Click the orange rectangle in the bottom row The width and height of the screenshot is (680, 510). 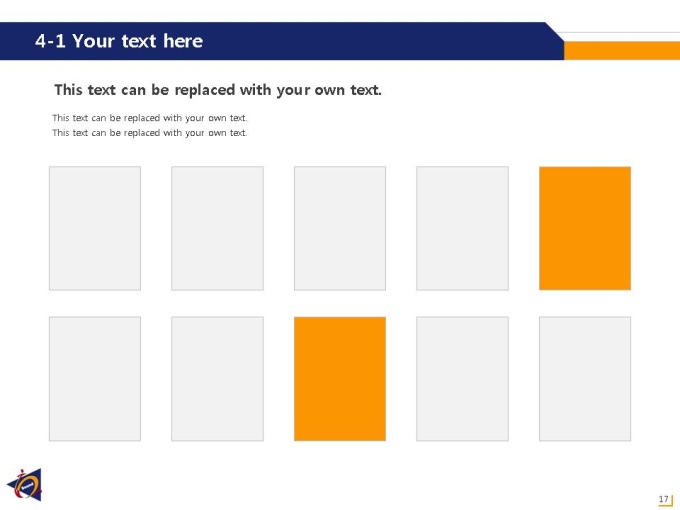click(340, 379)
